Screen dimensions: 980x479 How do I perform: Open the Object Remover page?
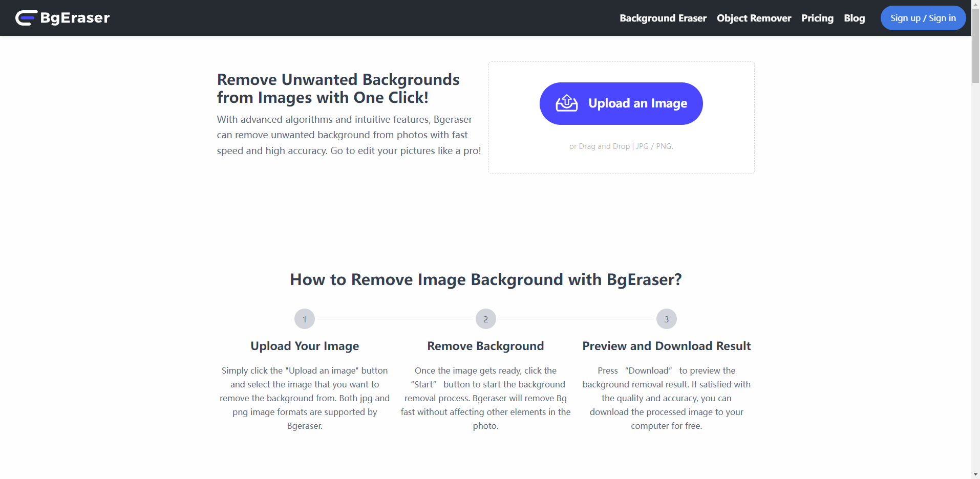click(754, 18)
